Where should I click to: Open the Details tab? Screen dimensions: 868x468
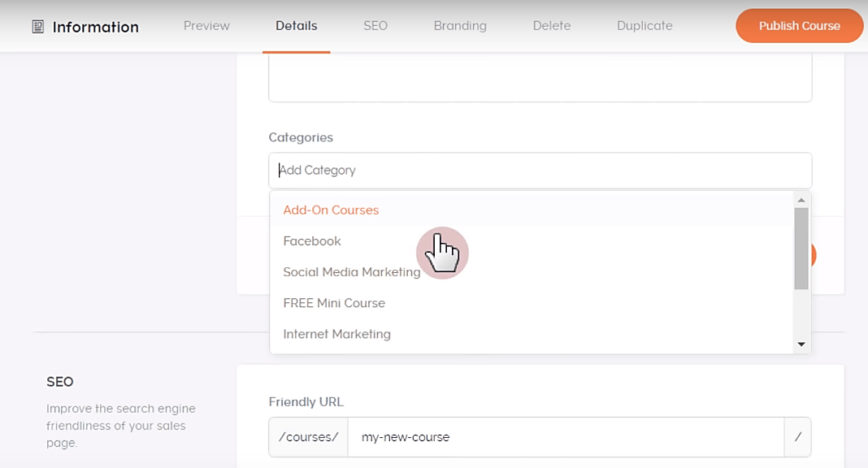[296, 26]
